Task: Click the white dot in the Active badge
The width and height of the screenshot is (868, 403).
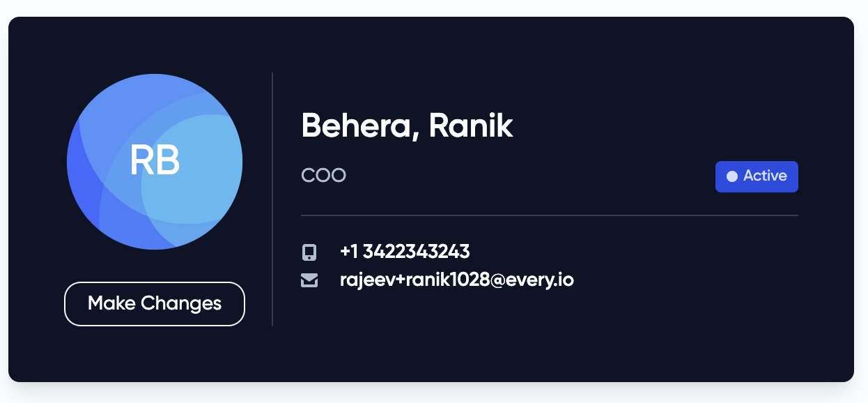Action: [x=731, y=176]
